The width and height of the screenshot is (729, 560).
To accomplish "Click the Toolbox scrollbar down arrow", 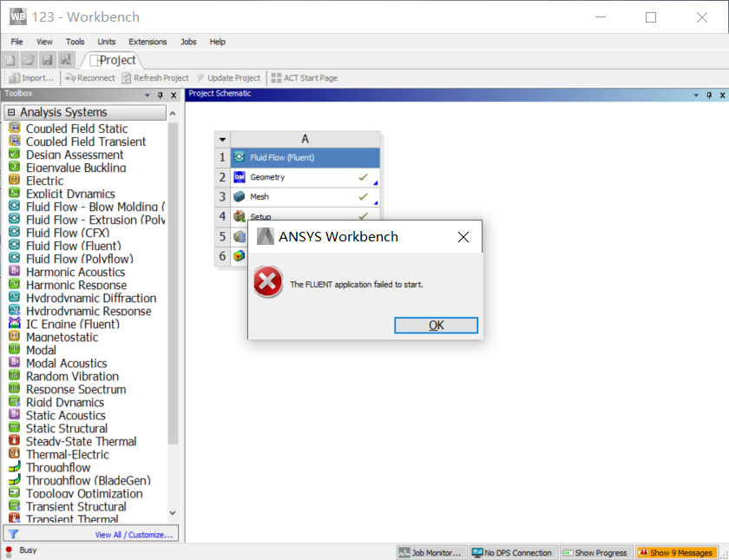I will [172, 513].
